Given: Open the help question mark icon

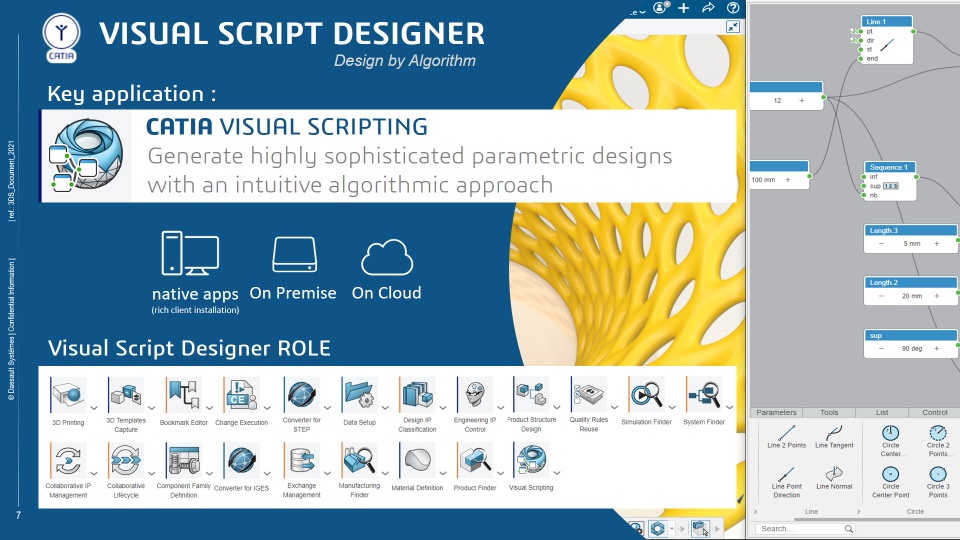Looking at the screenshot, I should pyautogui.click(x=733, y=8).
